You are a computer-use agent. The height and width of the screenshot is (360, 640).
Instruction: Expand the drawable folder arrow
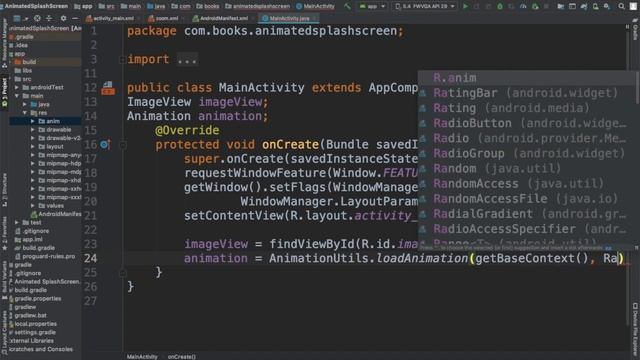tap(33, 130)
